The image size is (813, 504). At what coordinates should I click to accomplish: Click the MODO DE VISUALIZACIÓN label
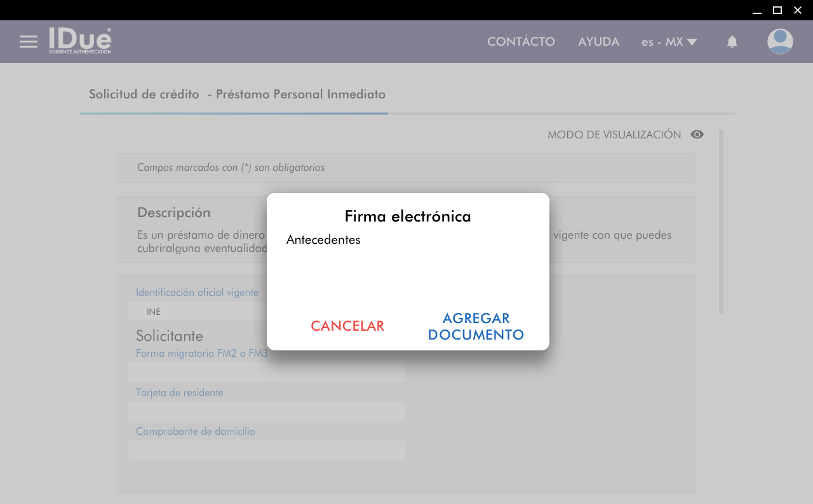[614, 135]
